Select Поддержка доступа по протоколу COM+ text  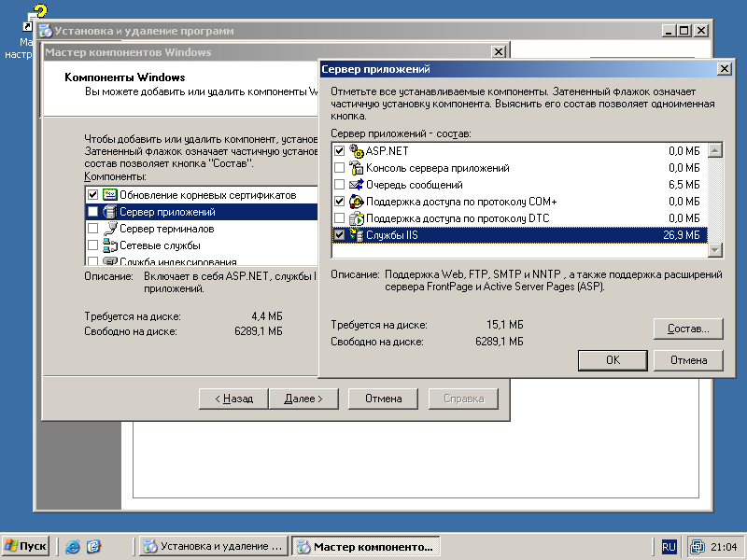tap(461, 202)
